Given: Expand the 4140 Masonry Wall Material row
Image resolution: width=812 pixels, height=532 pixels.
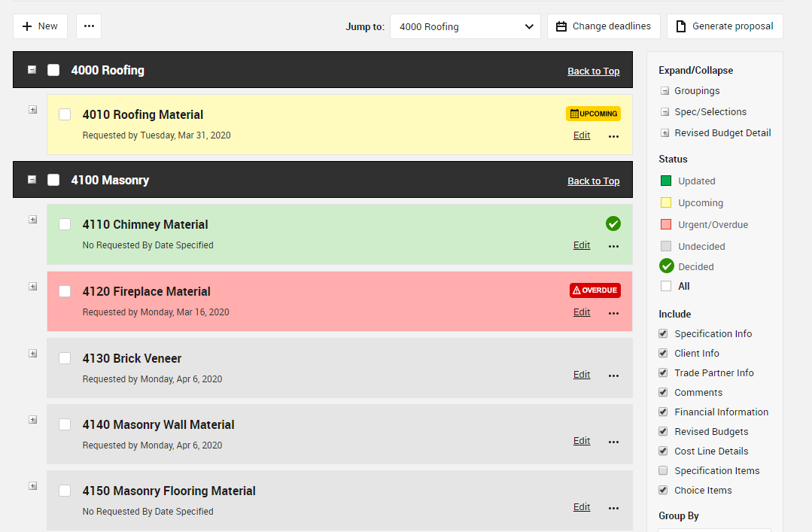Looking at the screenshot, I should 32,420.
